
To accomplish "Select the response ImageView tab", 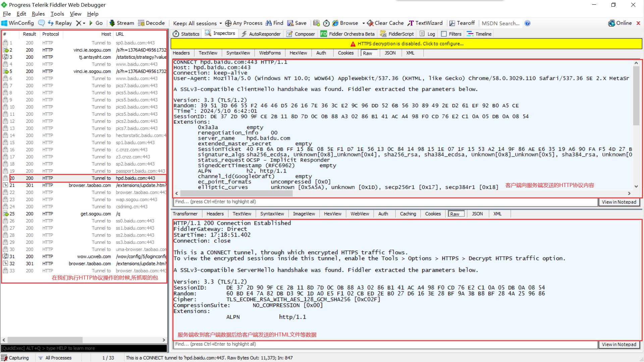I will [304, 214].
